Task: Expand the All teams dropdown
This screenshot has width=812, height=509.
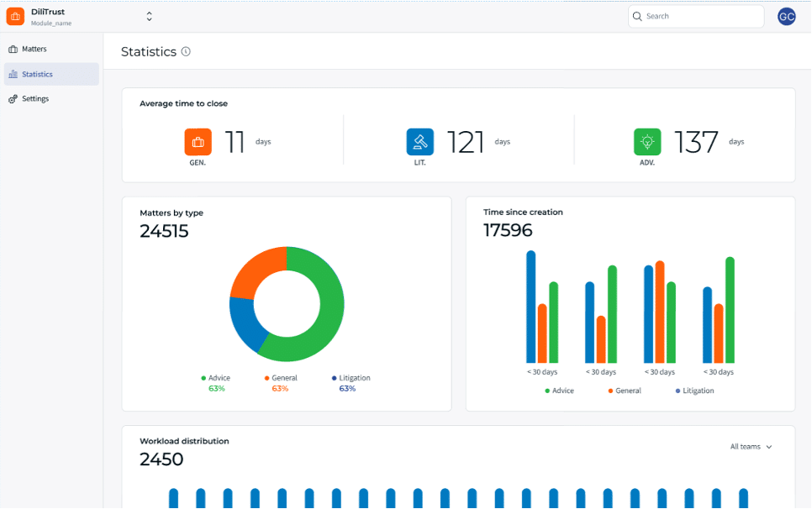Action: (751, 446)
